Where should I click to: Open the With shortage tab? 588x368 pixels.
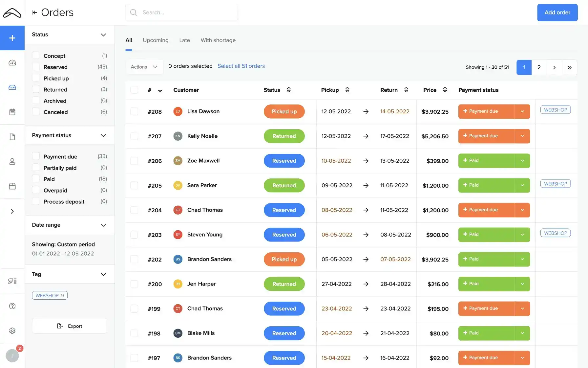click(x=218, y=40)
